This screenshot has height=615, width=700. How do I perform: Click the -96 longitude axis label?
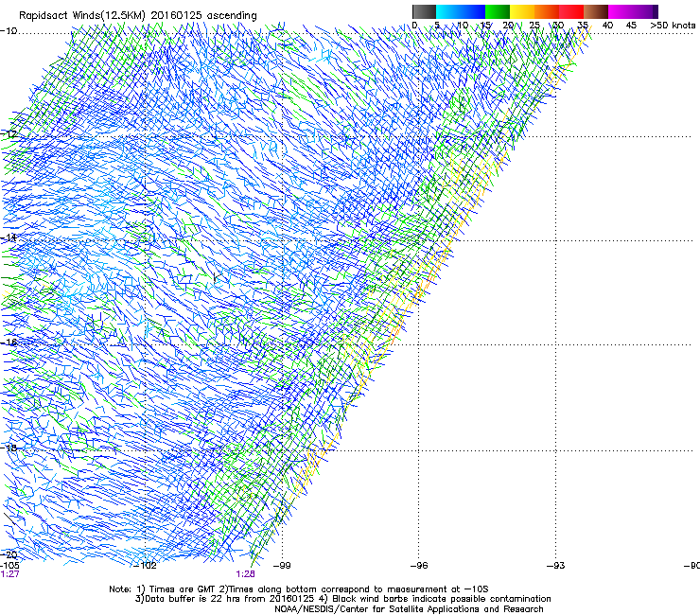pos(419,566)
